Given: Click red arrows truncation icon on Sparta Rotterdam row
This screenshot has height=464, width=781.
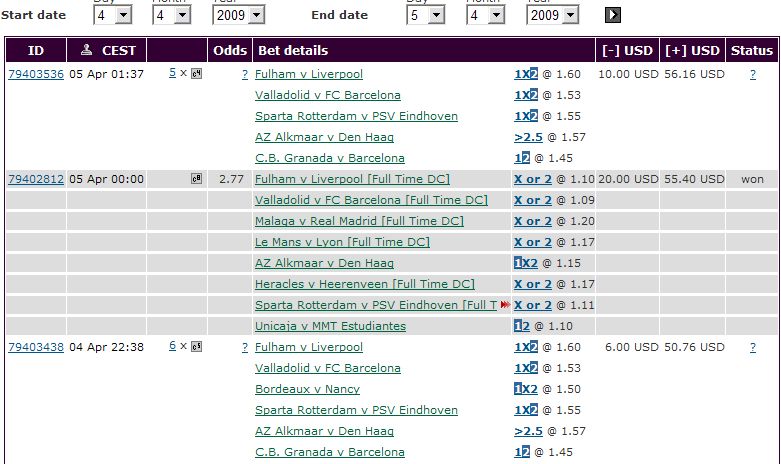Looking at the screenshot, I should 505,305.
